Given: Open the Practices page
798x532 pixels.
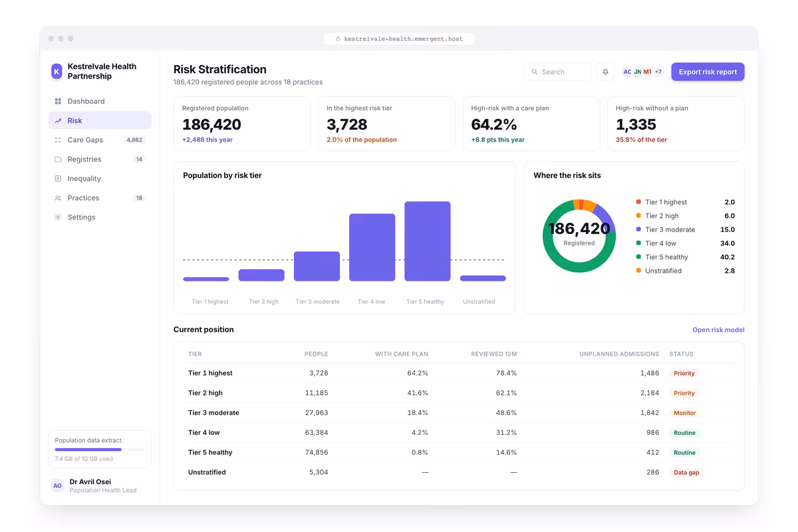Looking at the screenshot, I should coord(100,198).
